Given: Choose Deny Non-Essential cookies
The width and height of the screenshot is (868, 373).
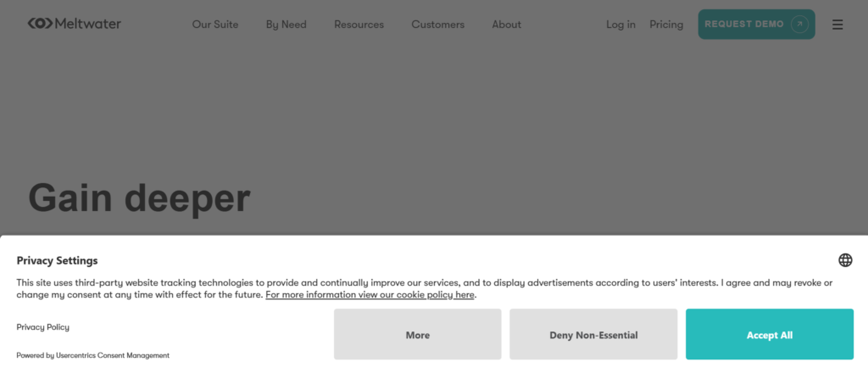Looking at the screenshot, I should [593, 335].
